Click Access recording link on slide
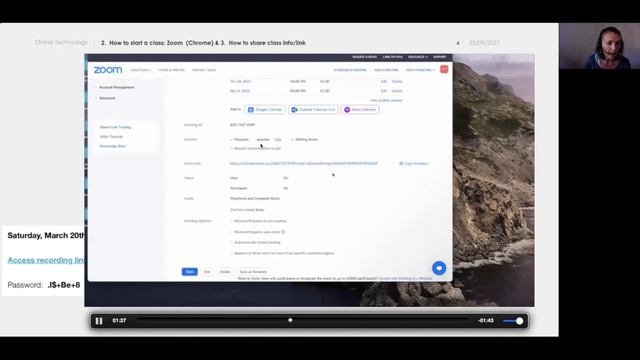This screenshot has width=640, height=360. click(x=46, y=260)
